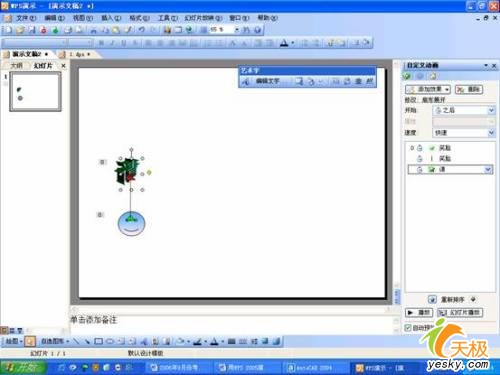Click the 删除 button in the animation pane

tap(469, 89)
